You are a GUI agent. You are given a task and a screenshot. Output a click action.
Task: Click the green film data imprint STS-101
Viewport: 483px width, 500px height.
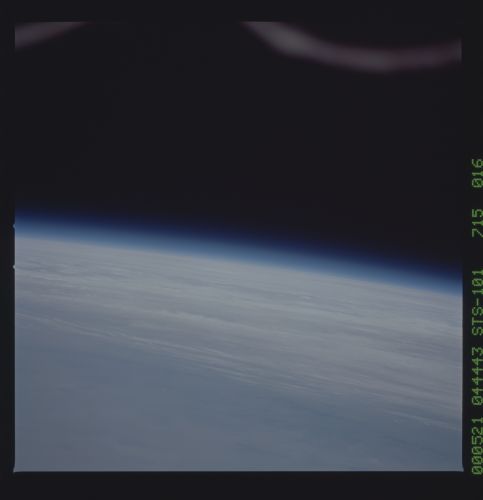pos(477,303)
